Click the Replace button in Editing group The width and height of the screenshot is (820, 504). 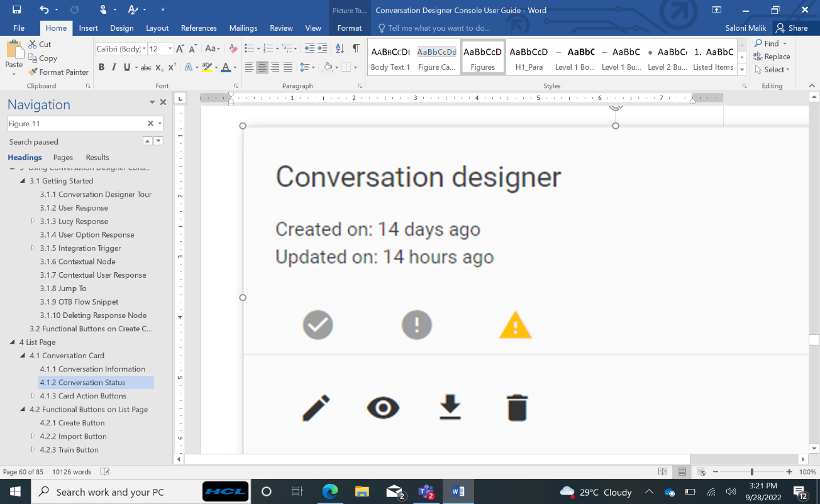772,57
